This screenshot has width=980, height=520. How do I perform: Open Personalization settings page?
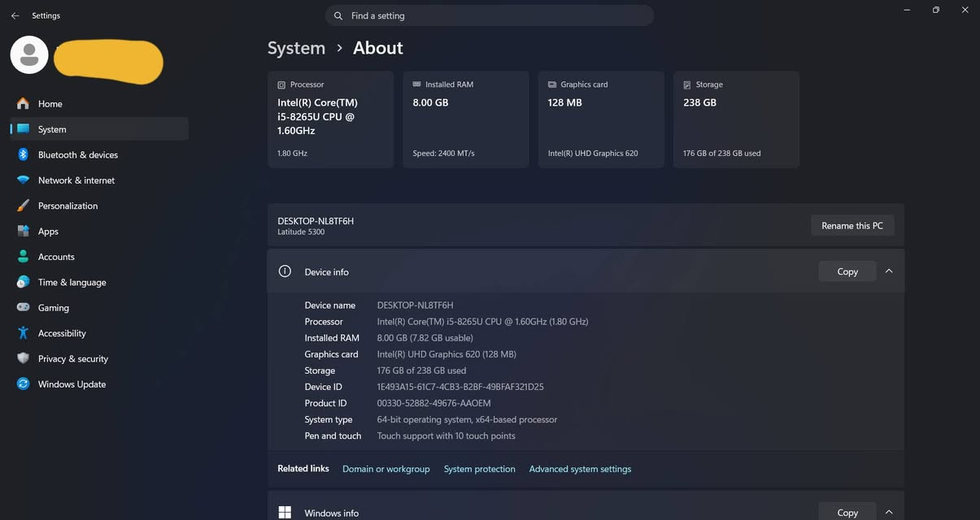coord(99,206)
